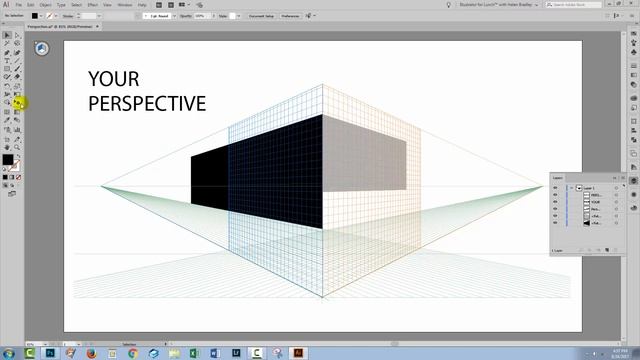
Task: Select the Eraser tool
Action: [x=17, y=77]
